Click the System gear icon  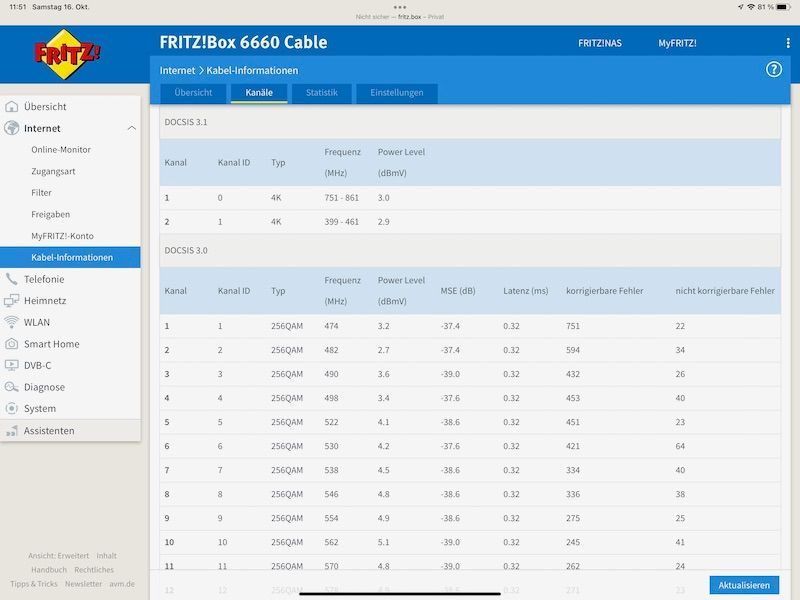[11, 408]
